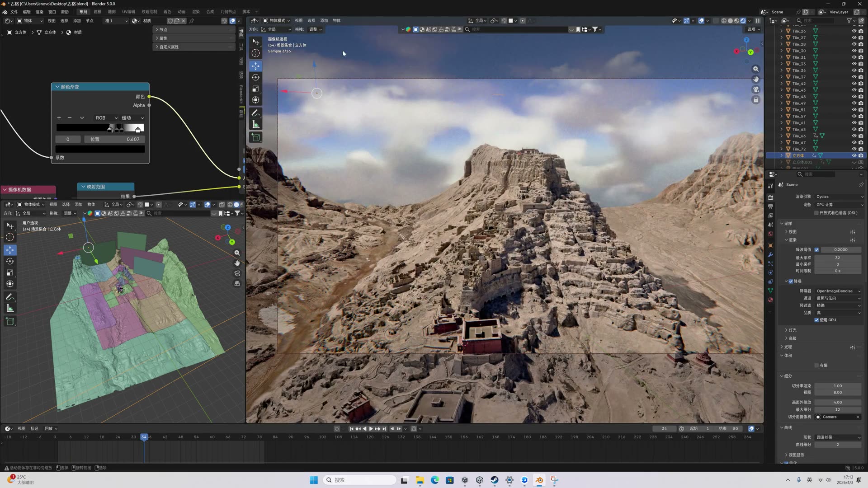This screenshot has height=488, width=868.
Task: Select the Annotate tool in the lower-left viewport
Action: pos(10,297)
